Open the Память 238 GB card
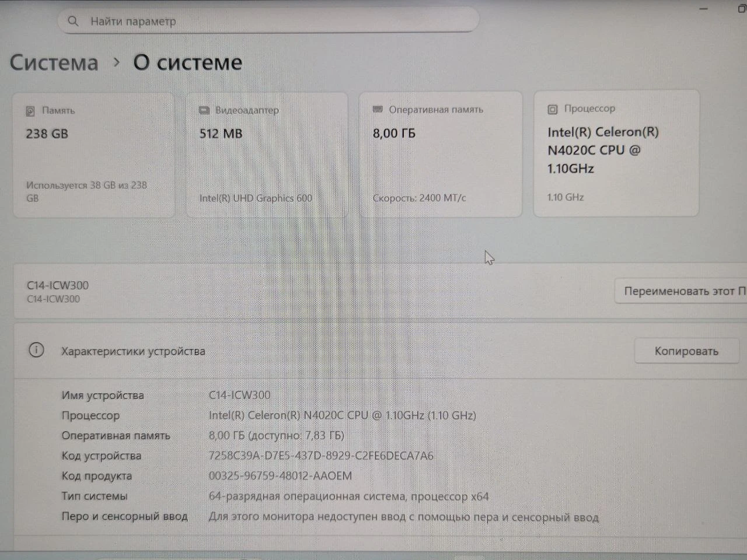This screenshot has height=560, width=747. coord(93,155)
